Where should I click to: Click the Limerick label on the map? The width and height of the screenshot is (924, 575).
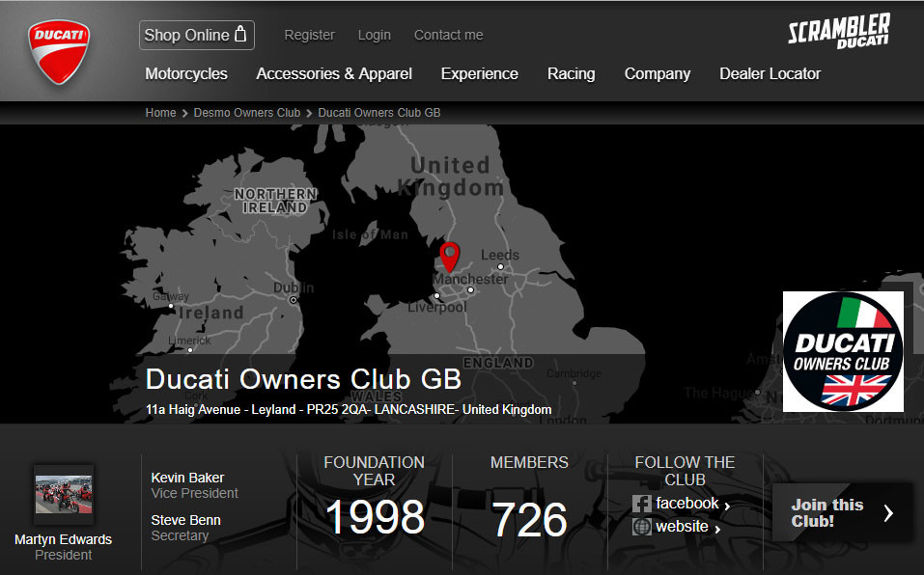[189, 341]
